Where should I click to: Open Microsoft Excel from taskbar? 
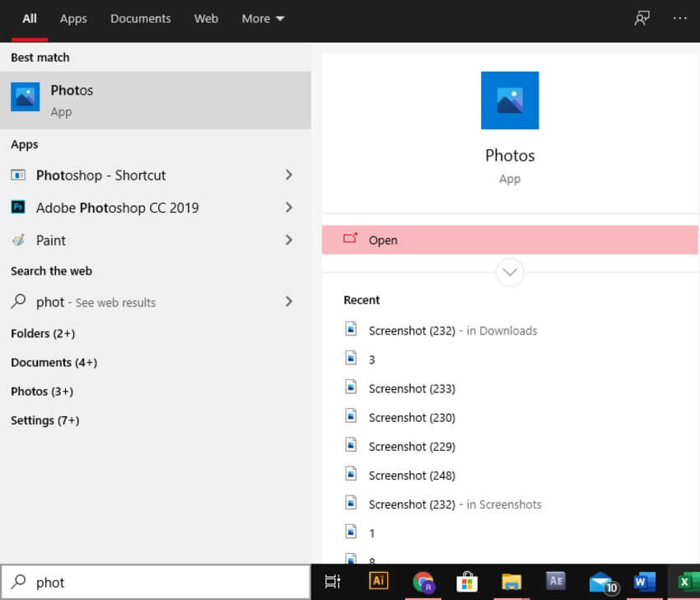tap(688, 582)
